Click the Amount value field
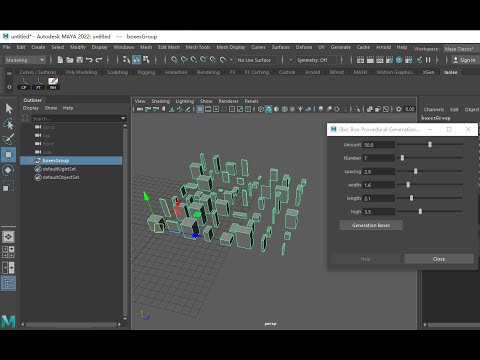 (379, 145)
